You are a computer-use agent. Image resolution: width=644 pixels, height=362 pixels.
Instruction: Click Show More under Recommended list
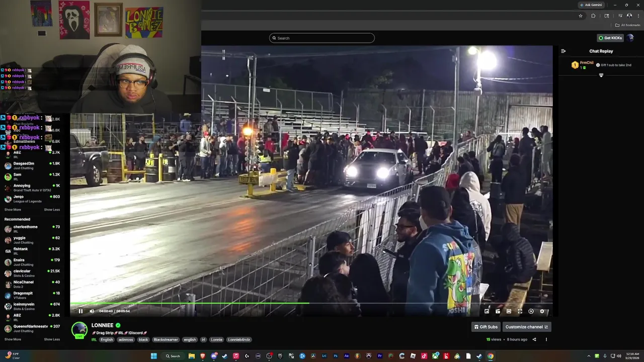click(x=13, y=339)
